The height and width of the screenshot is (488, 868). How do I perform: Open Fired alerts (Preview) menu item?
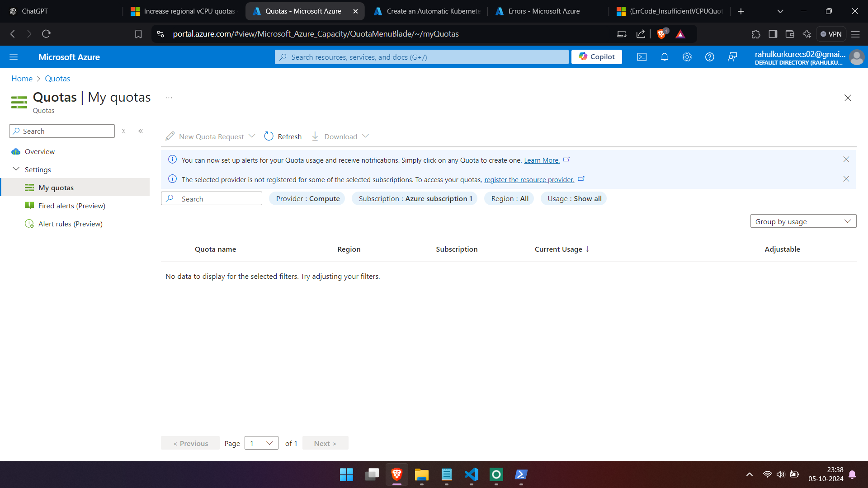click(71, 206)
